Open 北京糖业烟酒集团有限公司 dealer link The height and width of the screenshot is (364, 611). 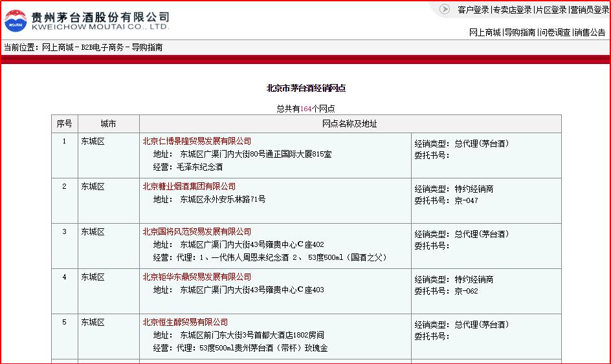pyautogui.click(x=189, y=186)
